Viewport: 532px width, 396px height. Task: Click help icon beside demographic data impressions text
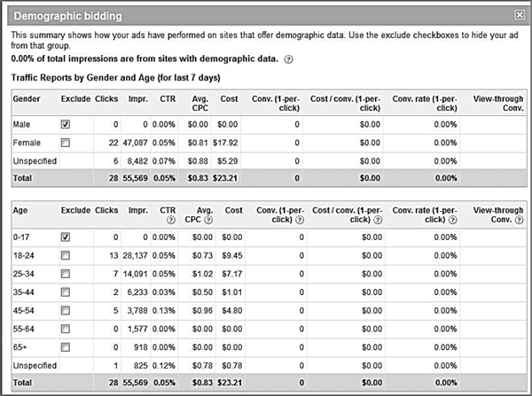click(288, 59)
